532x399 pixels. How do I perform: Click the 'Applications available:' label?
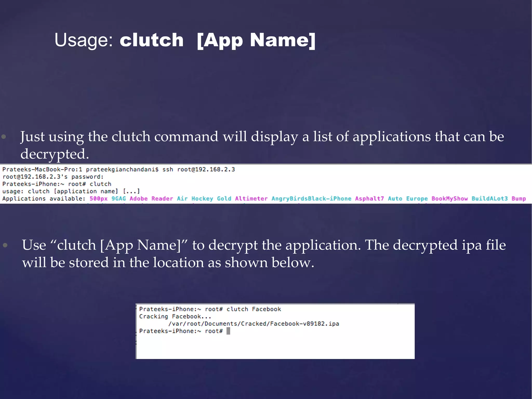44,199
